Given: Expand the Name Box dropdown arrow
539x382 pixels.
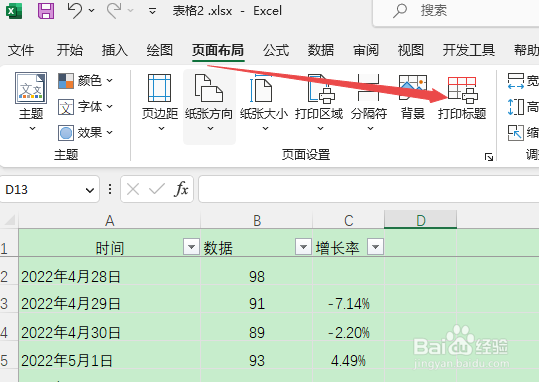Looking at the screenshot, I should click(x=90, y=190).
